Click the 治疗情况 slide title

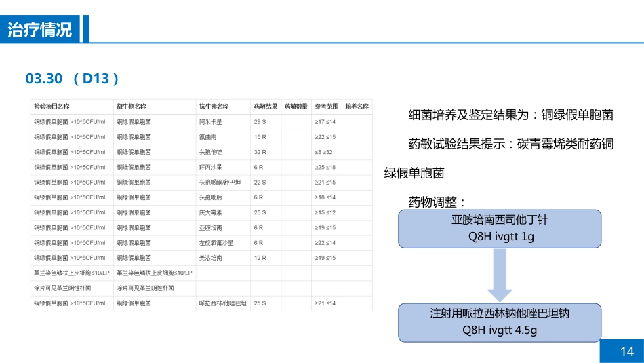pyautogui.click(x=40, y=30)
